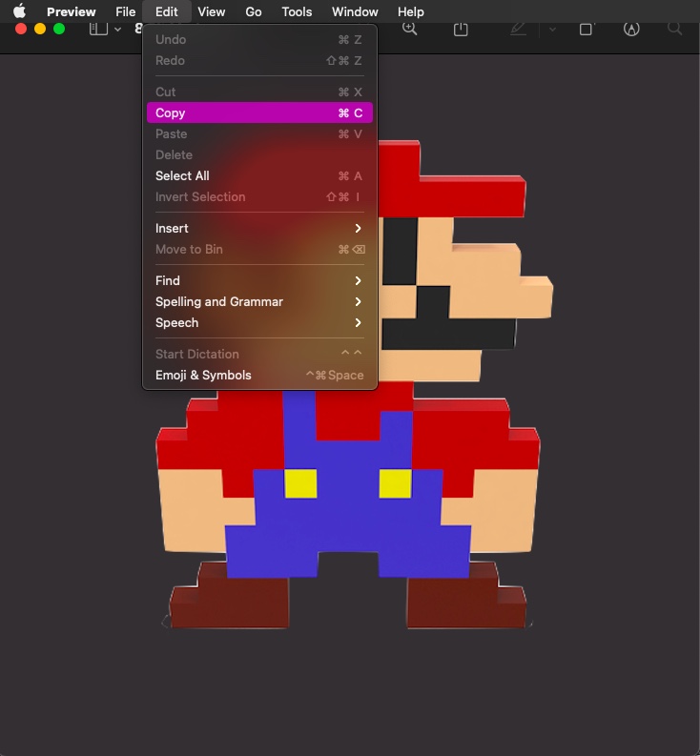This screenshot has height=756, width=700.
Task: Close the open Edit menu
Action: pyautogui.click(x=167, y=11)
